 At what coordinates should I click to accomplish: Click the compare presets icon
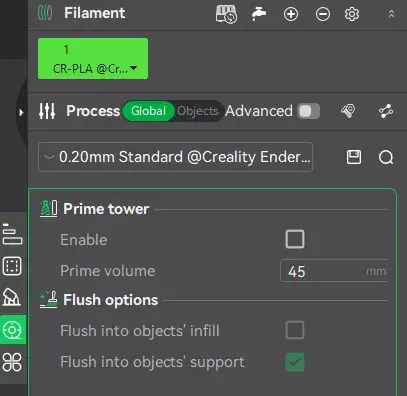pyautogui.click(x=386, y=111)
